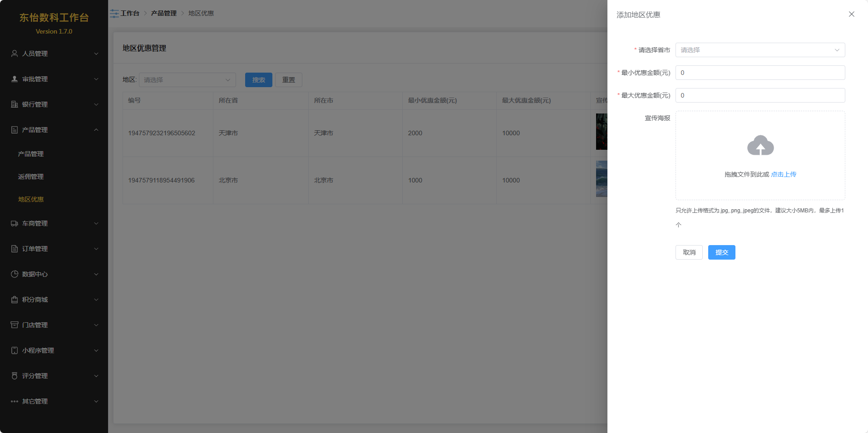Click the cloud upload icon
Image resolution: width=868 pixels, height=433 pixels.
tap(760, 145)
